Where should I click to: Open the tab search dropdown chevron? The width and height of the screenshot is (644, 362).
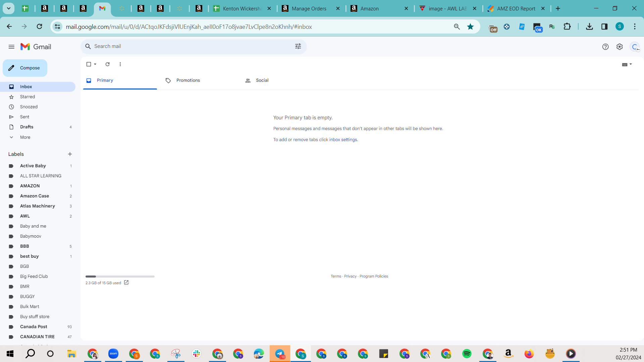coord(9,8)
